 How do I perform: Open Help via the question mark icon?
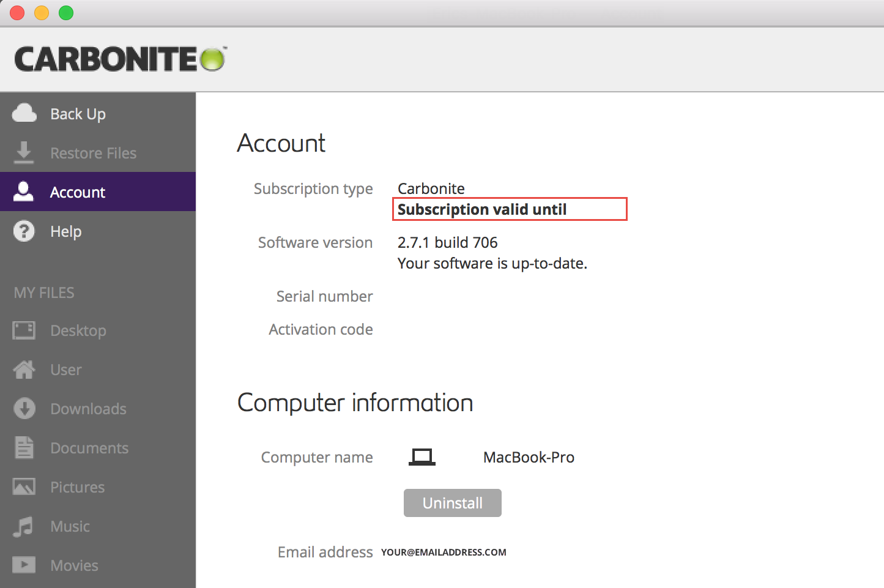[x=24, y=231]
